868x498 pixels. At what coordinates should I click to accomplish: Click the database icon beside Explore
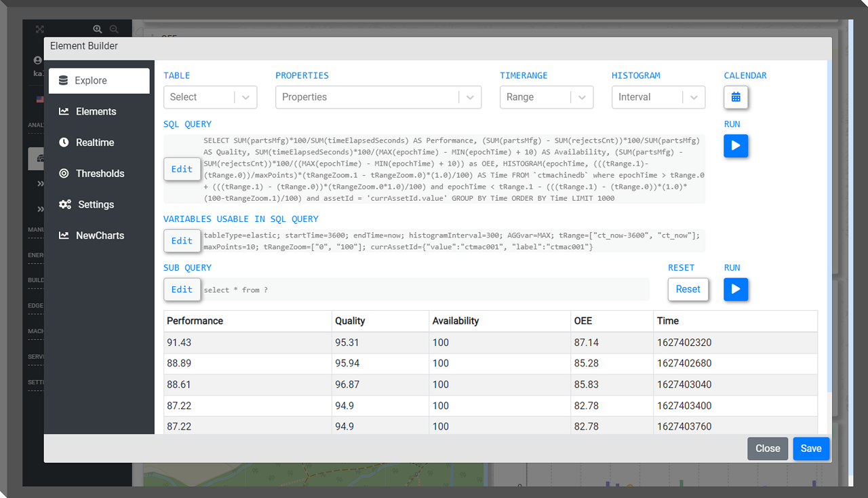(x=63, y=81)
